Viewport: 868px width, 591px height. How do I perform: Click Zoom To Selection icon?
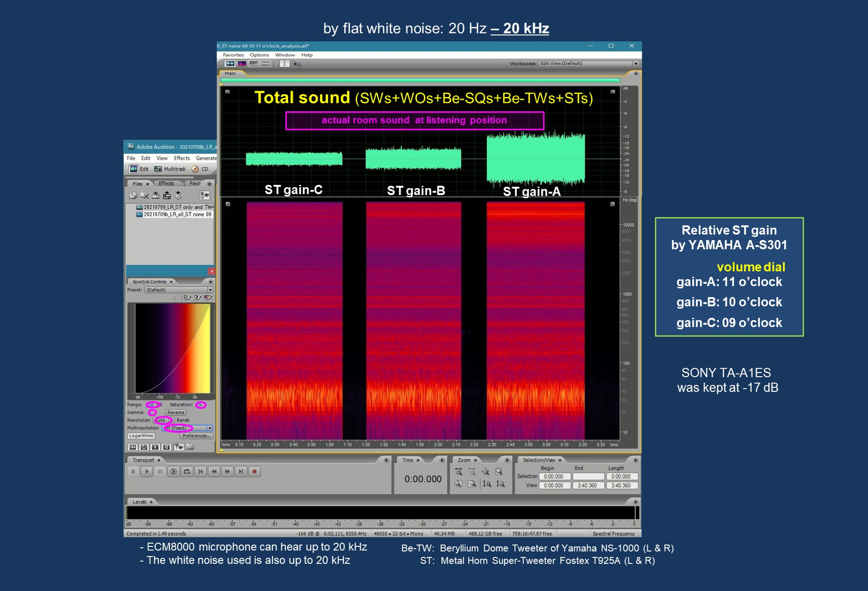pos(499,471)
